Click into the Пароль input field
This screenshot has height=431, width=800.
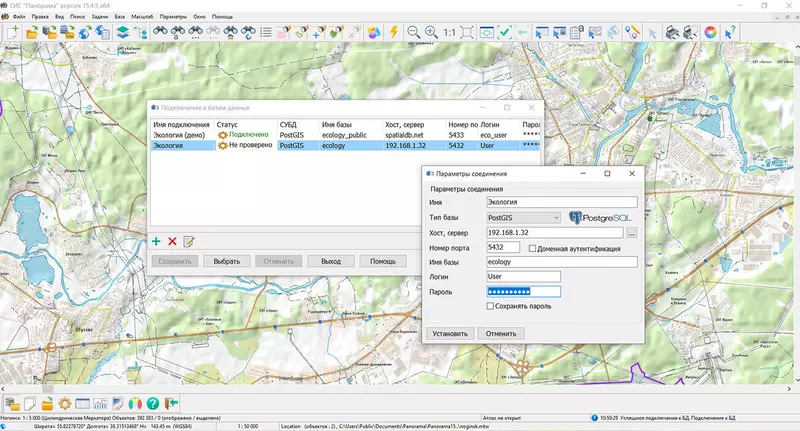[x=523, y=291]
